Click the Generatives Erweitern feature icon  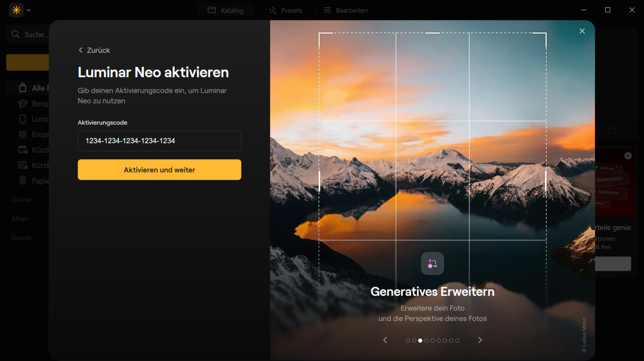432,264
